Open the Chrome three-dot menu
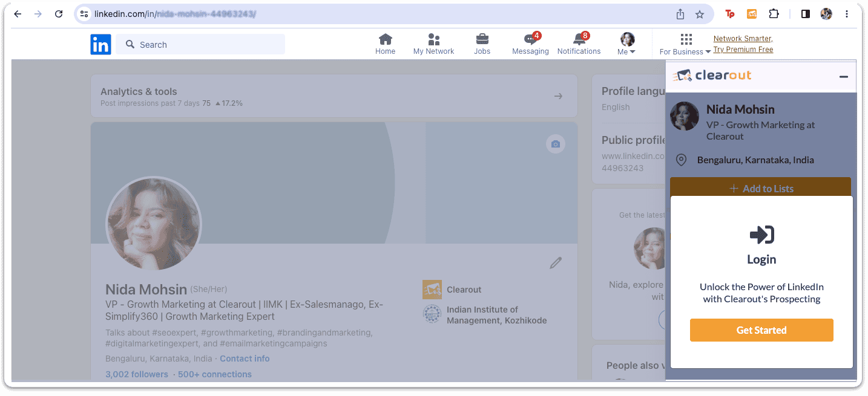 tap(846, 14)
